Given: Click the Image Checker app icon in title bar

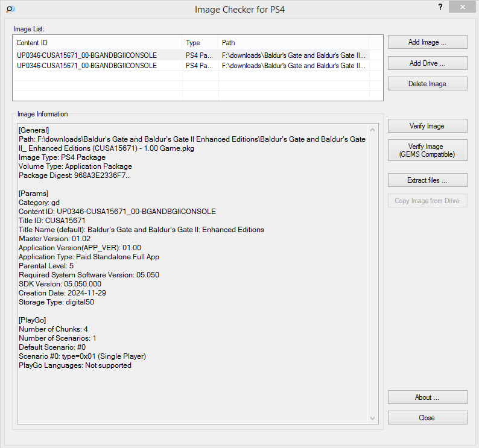Looking at the screenshot, I should pos(10,9).
